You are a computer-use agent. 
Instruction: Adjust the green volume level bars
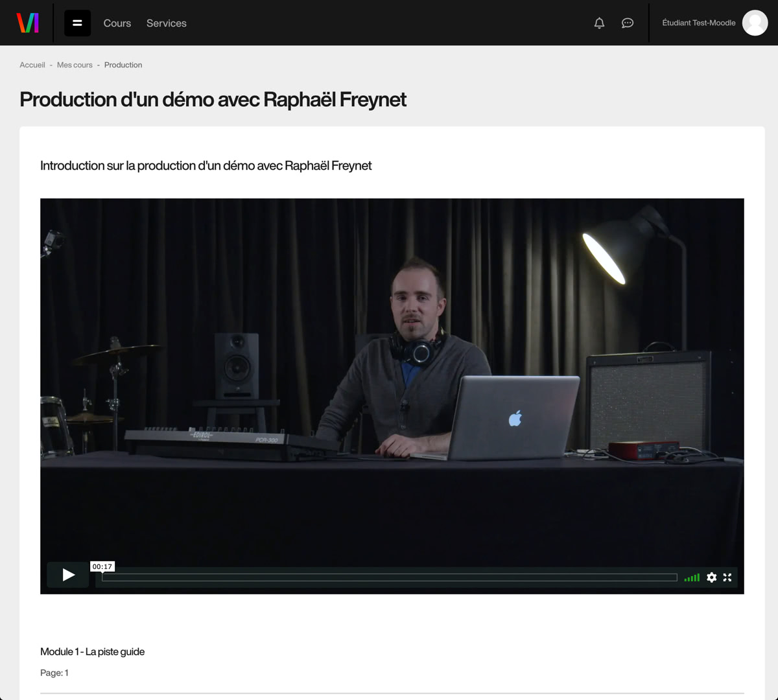pos(692,577)
